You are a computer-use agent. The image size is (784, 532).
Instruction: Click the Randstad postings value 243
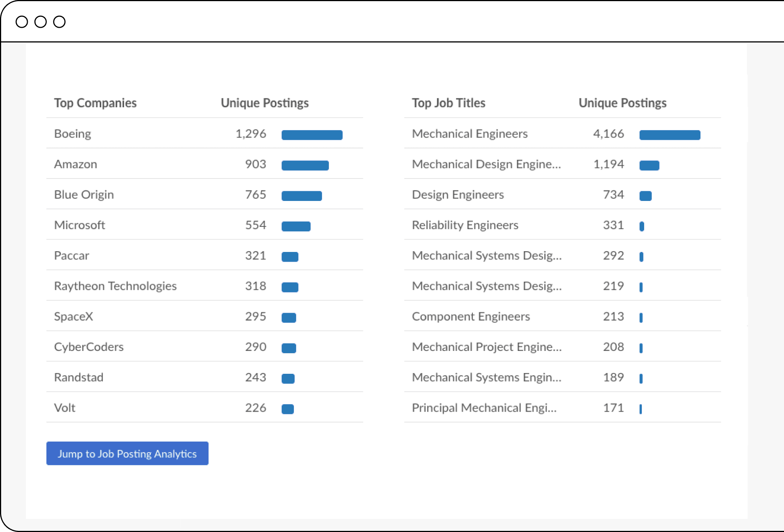pos(256,377)
